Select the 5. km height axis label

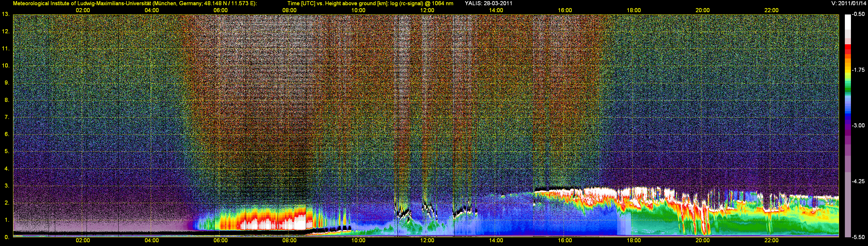pyautogui.click(x=7, y=151)
